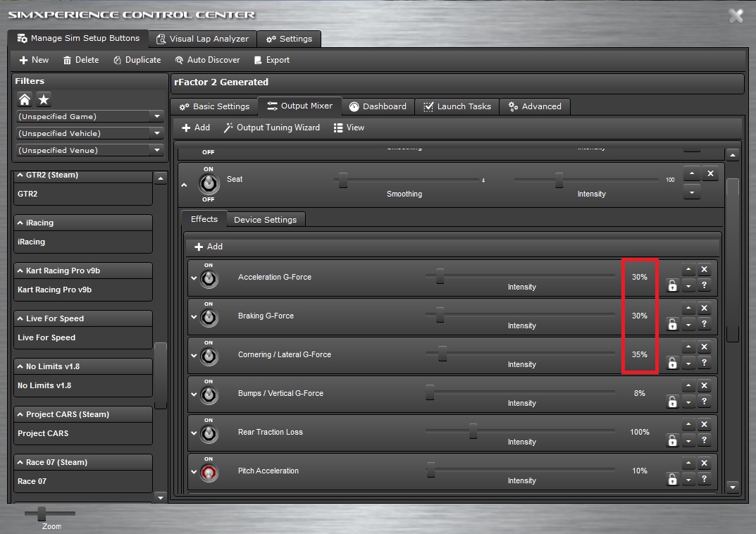Open help for Bumps / Vertical G-Force
Screen dimensions: 756x534
705,402
